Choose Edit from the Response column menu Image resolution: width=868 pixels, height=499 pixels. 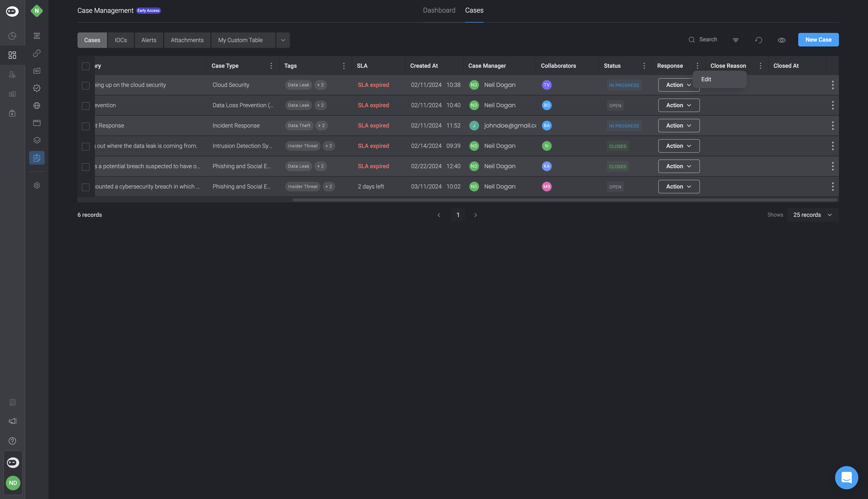(706, 79)
